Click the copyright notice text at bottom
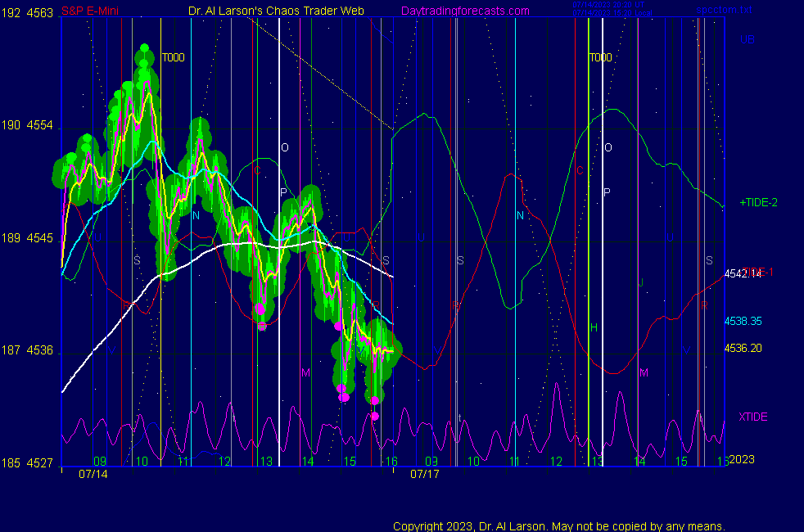The width and height of the screenshot is (804, 532). (558, 525)
